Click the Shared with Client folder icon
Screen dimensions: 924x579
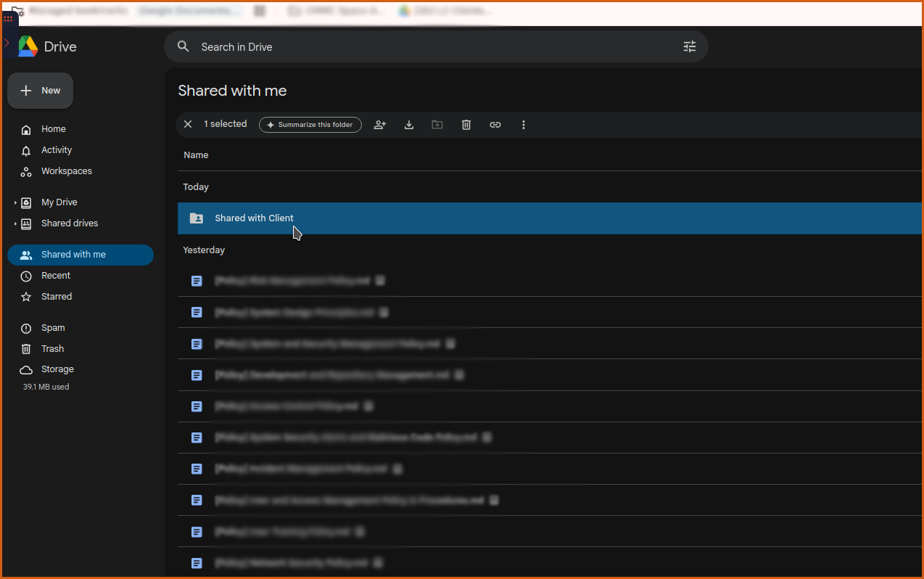click(x=197, y=218)
